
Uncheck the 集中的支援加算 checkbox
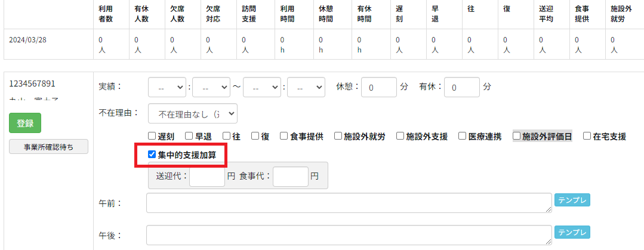tap(152, 155)
